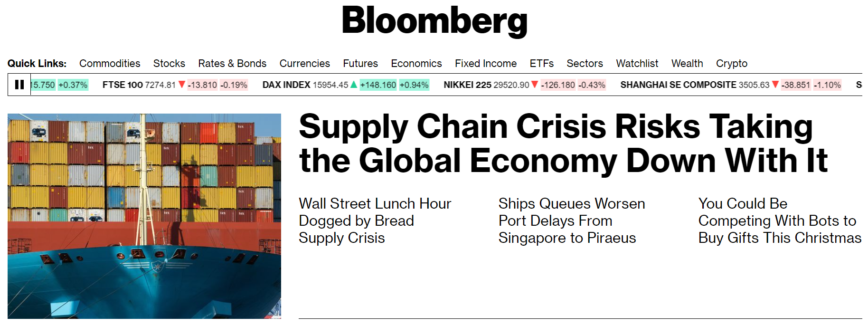Go to the ETFs section
Image resolution: width=868 pixels, height=326 pixels.
tap(541, 63)
